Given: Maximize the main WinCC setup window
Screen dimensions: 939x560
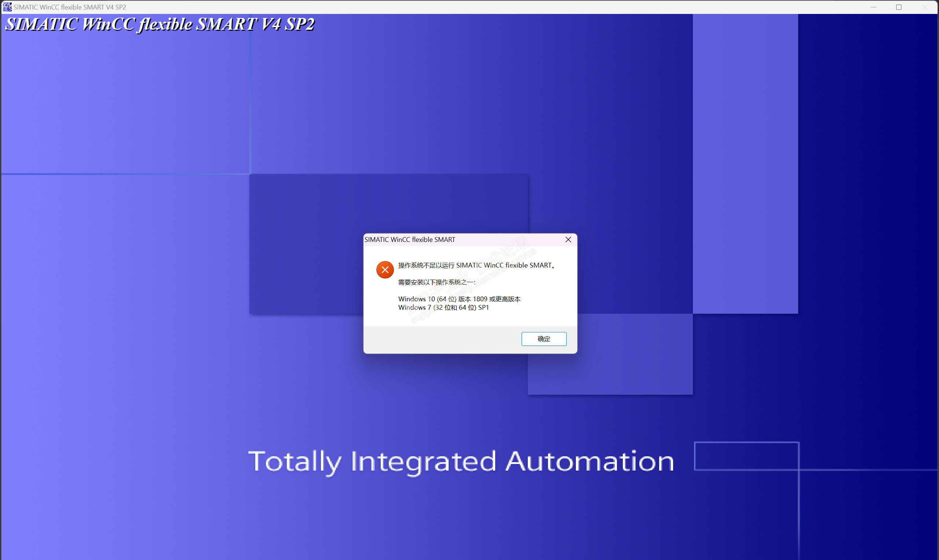Looking at the screenshot, I should pyautogui.click(x=899, y=7).
